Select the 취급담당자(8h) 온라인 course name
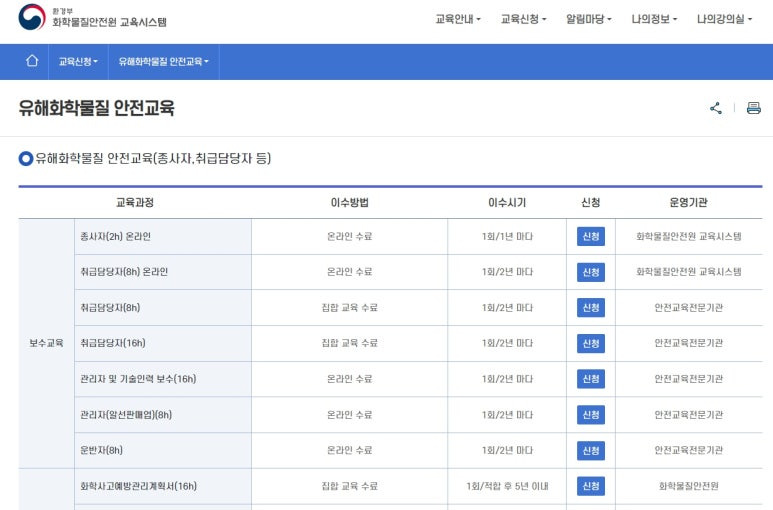The height and width of the screenshot is (510, 773). pos(124,272)
